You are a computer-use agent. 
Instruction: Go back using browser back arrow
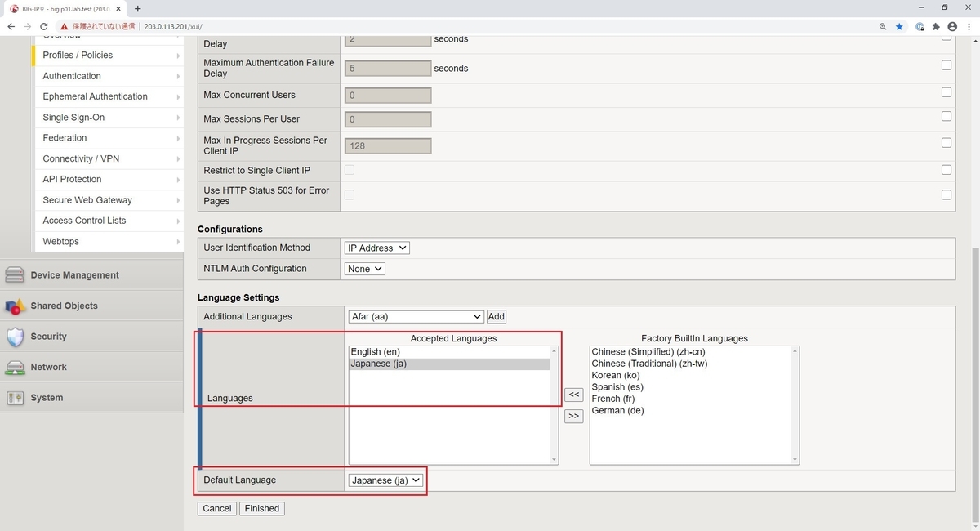coord(11,26)
